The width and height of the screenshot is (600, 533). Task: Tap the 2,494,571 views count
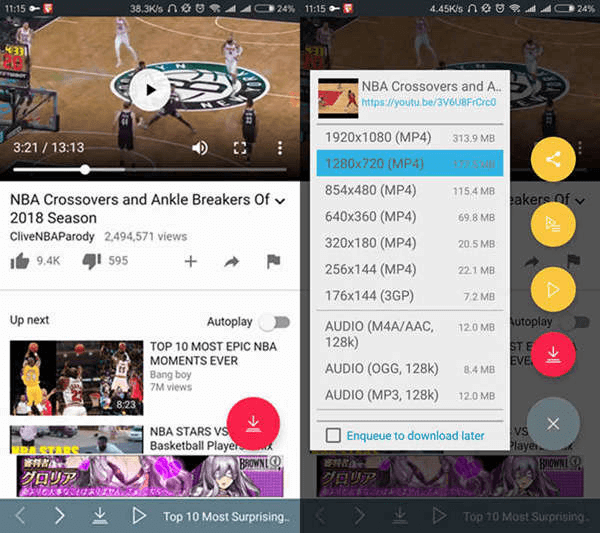(x=146, y=236)
